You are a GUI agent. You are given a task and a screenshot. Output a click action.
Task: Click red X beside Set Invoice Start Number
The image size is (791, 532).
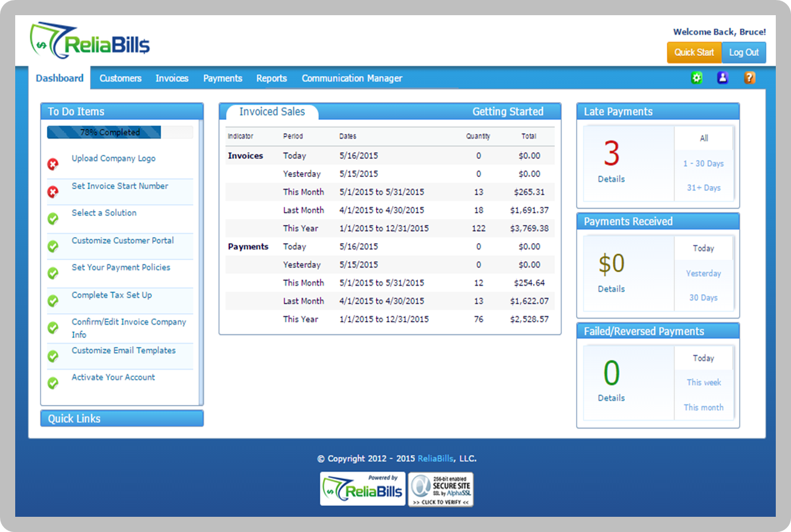coord(53,192)
